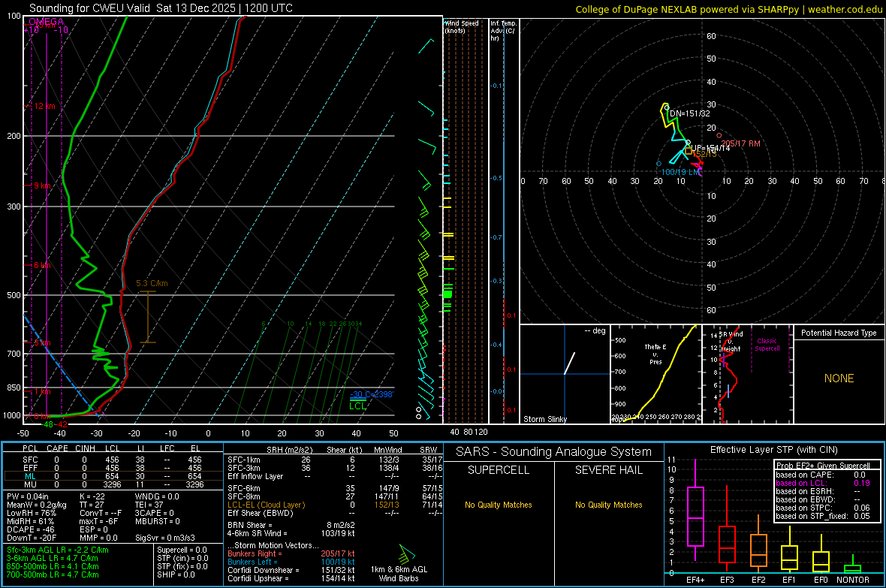
Task: Click the BRN Shear = 8 m2/s2 line
Action: click(291, 525)
